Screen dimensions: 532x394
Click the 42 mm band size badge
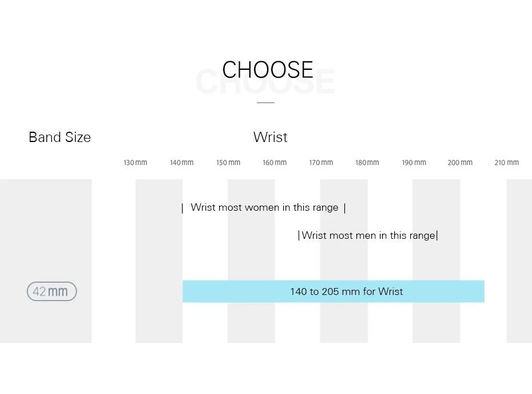point(51,291)
